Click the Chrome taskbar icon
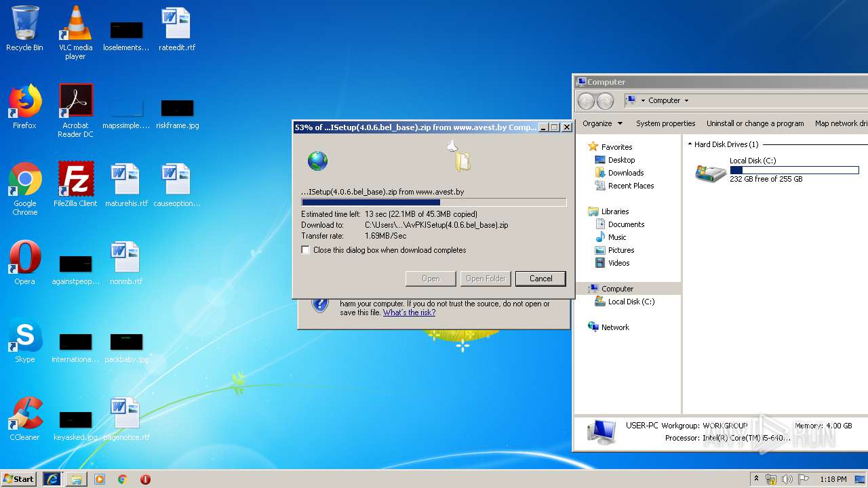The height and width of the screenshot is (488, 868). coord(123,479)
